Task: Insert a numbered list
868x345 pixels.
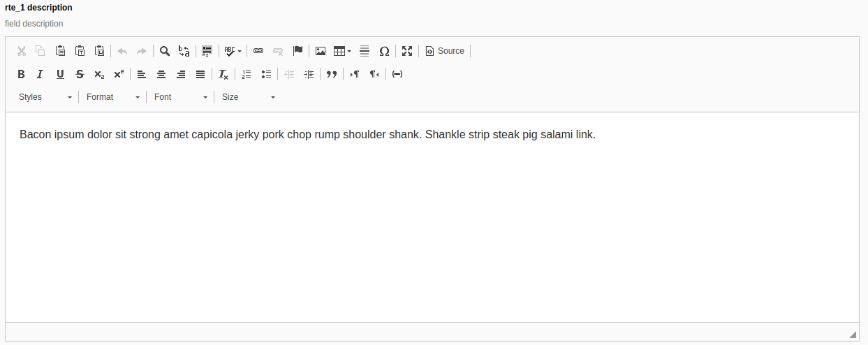Action: pos(246,74)
